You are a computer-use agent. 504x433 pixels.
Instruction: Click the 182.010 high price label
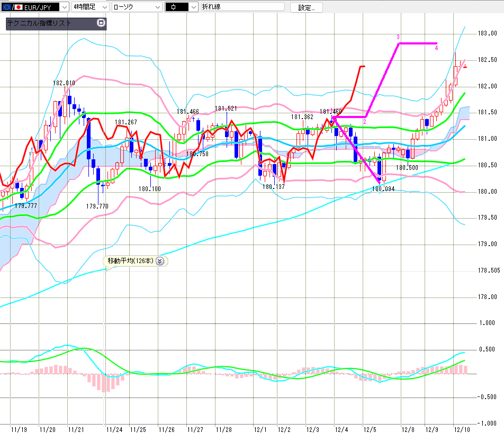click(x=64, y=83)
